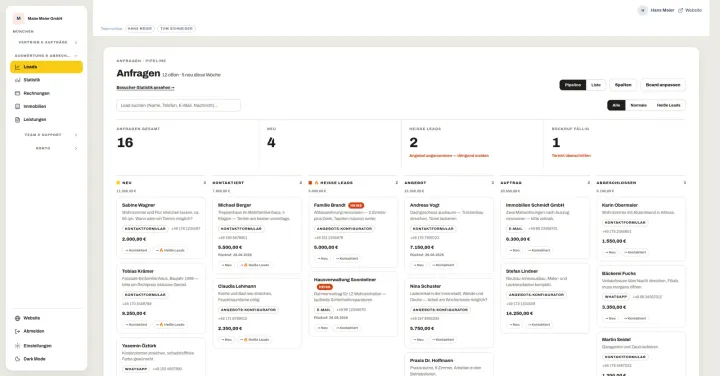Move Hausverwaltung Sonnleitner to Neu
The image size is (720, 376).
pos(322,328)
